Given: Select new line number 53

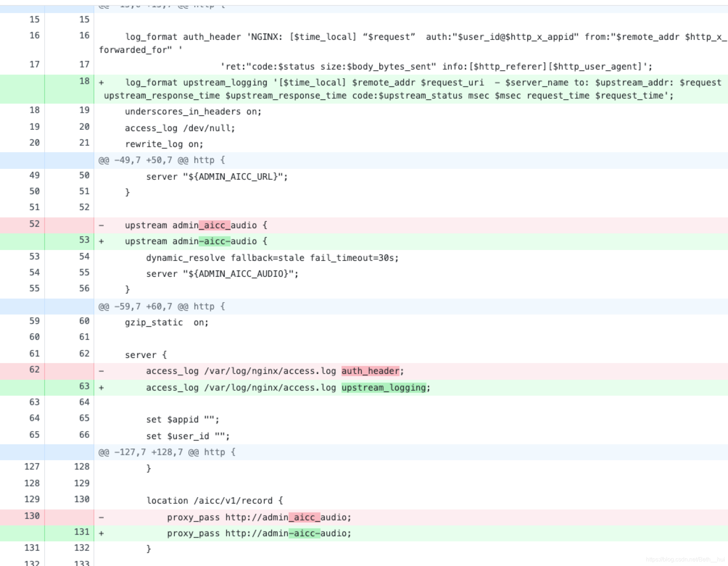Looking at the screenshot, I should (84, 240).
